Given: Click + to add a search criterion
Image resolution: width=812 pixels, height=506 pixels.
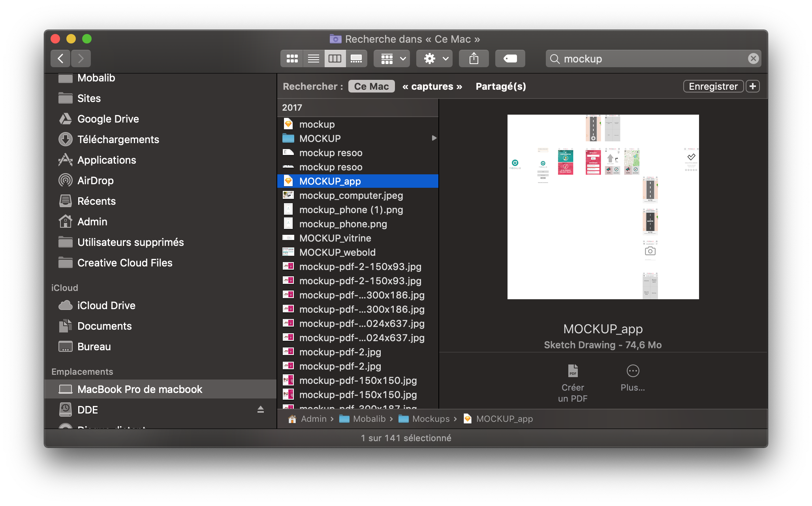Looking at the screenshot, I should [x=753, y=86].
